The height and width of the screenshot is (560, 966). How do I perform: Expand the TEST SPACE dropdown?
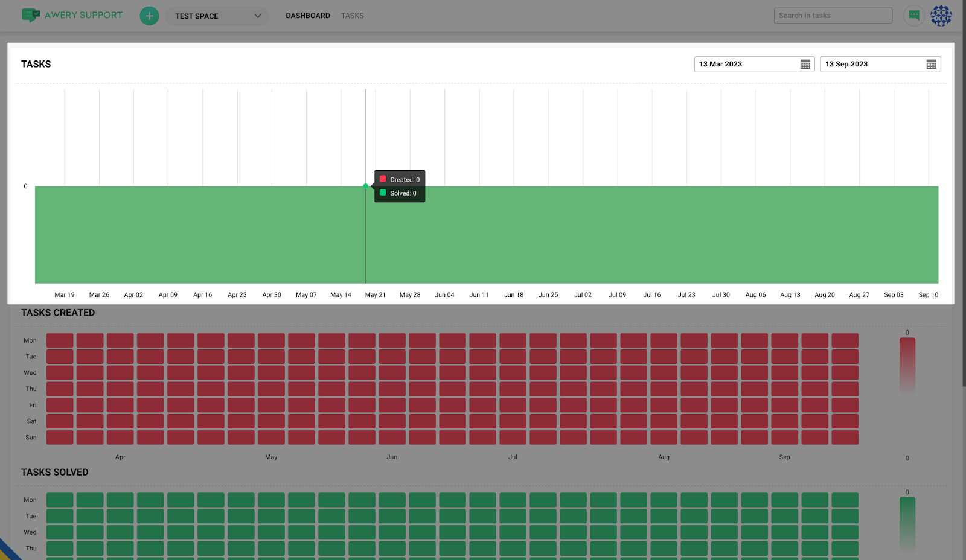[211, 16]
